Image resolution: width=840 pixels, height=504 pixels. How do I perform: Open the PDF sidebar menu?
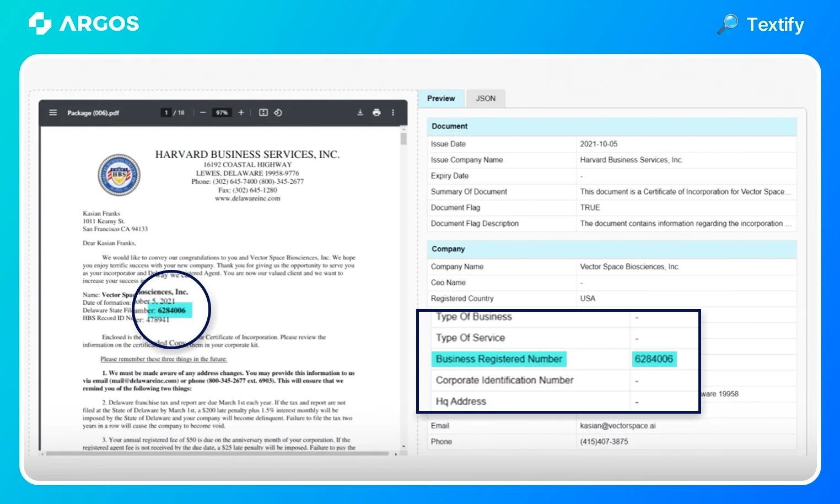coord(52,112)
